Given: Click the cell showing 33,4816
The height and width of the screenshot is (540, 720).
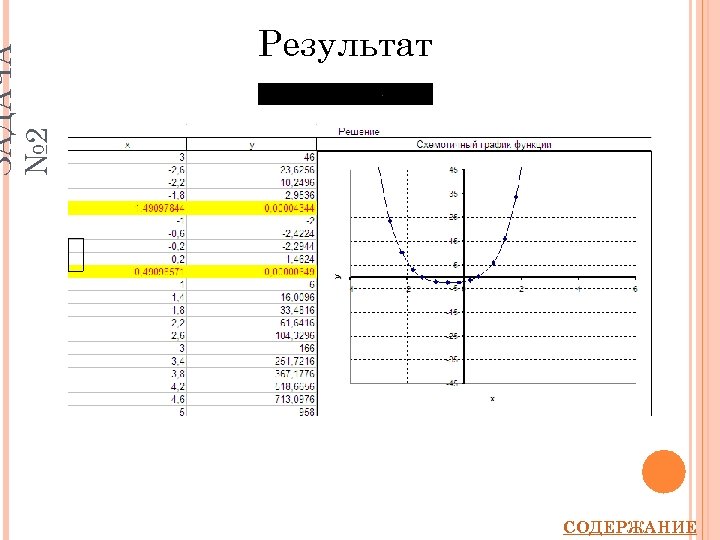Looking at the screenshot, I should point(252,310).
